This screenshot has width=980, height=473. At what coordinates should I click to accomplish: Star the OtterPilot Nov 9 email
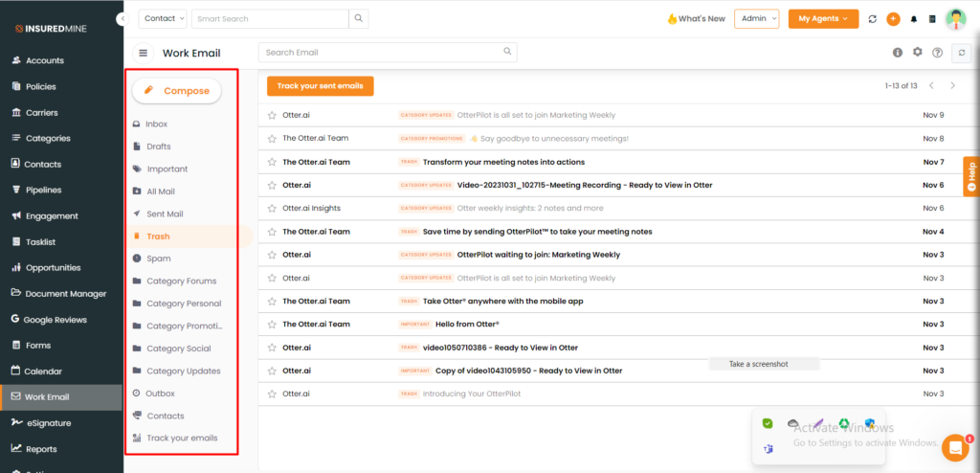[x=272, y=115]
